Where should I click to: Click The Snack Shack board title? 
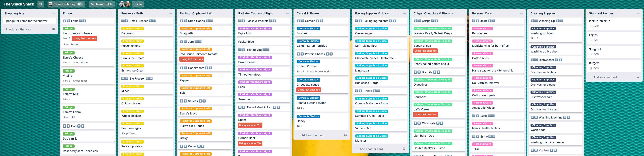click(19, 4)
